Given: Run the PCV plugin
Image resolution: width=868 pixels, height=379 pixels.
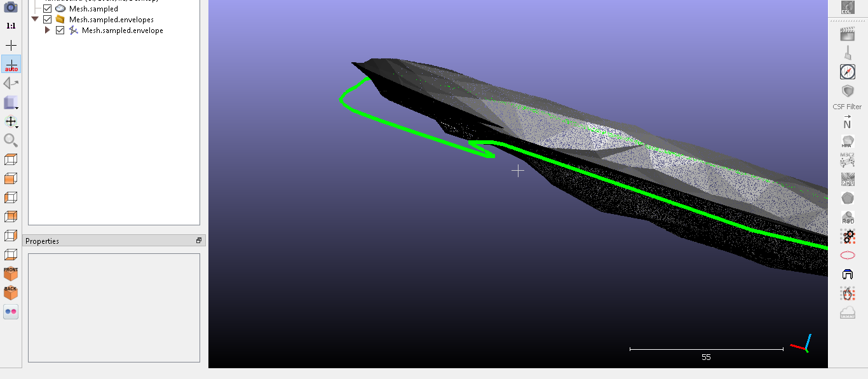Looking at the screenshot, I should (847, 179).
